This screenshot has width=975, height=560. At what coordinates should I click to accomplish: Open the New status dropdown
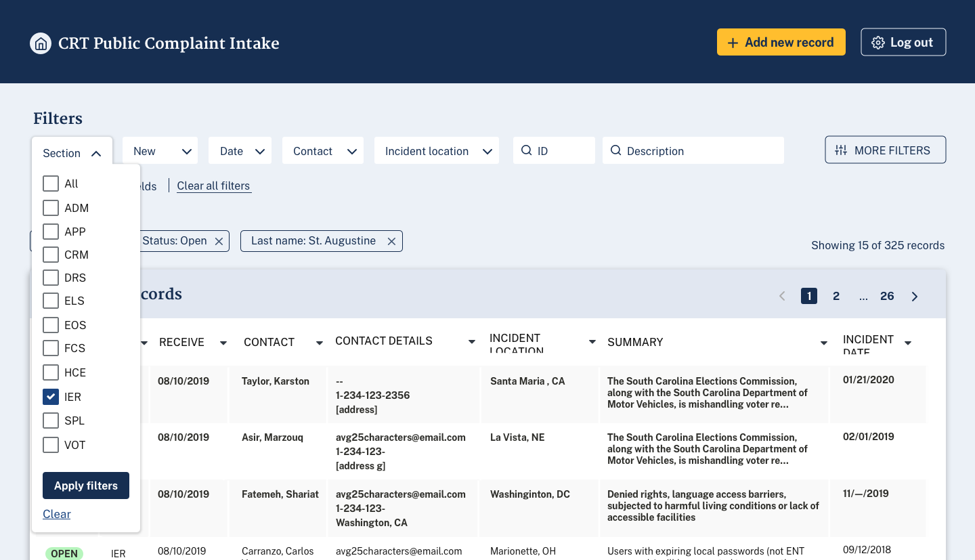pos(160,150)
